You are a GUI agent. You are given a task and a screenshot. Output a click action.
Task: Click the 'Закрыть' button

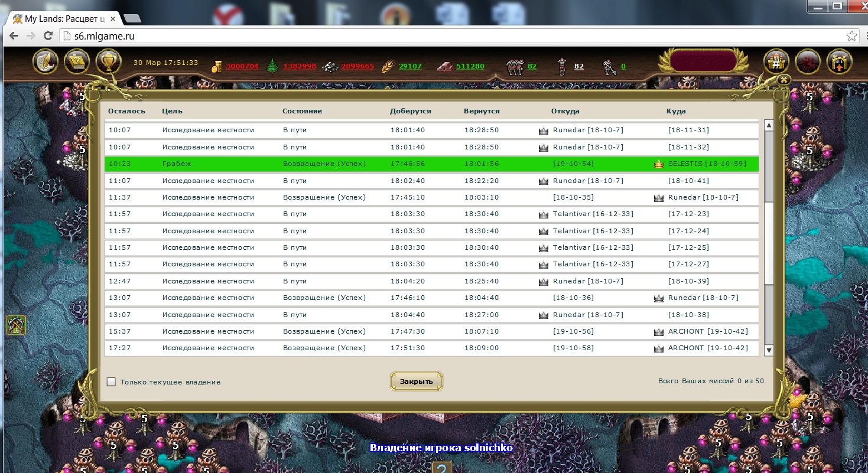point(417,381)
